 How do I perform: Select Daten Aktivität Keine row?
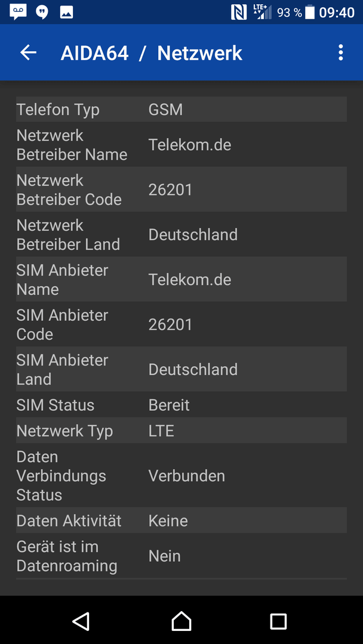pyautogui.click(x=181, y=520)
